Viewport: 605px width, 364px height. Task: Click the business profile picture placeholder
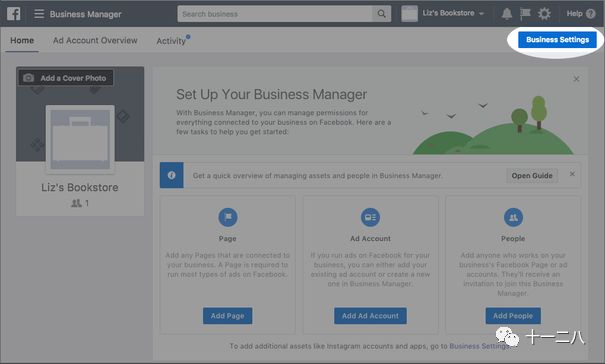(x=80, y=139)
